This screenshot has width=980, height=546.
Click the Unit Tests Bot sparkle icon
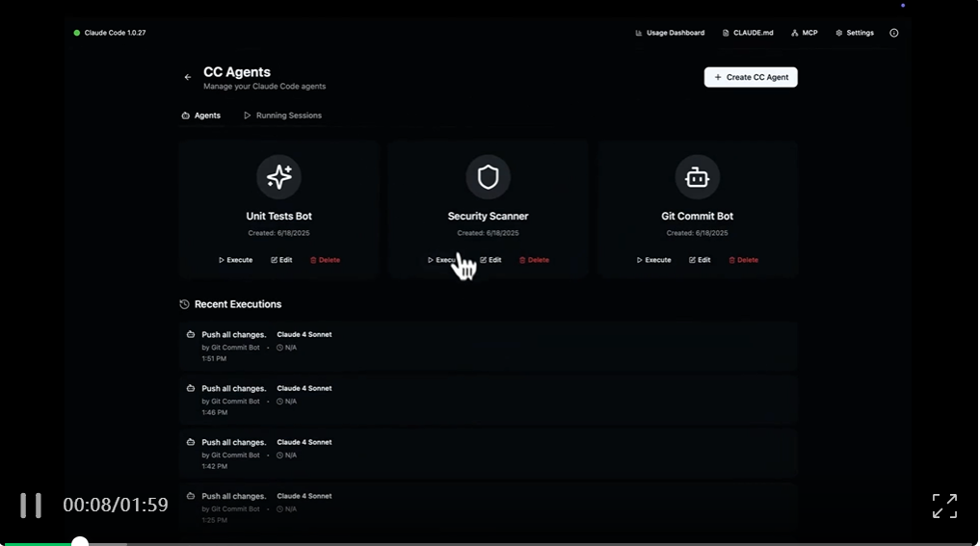pyautogui.click(x=278, y=177)
